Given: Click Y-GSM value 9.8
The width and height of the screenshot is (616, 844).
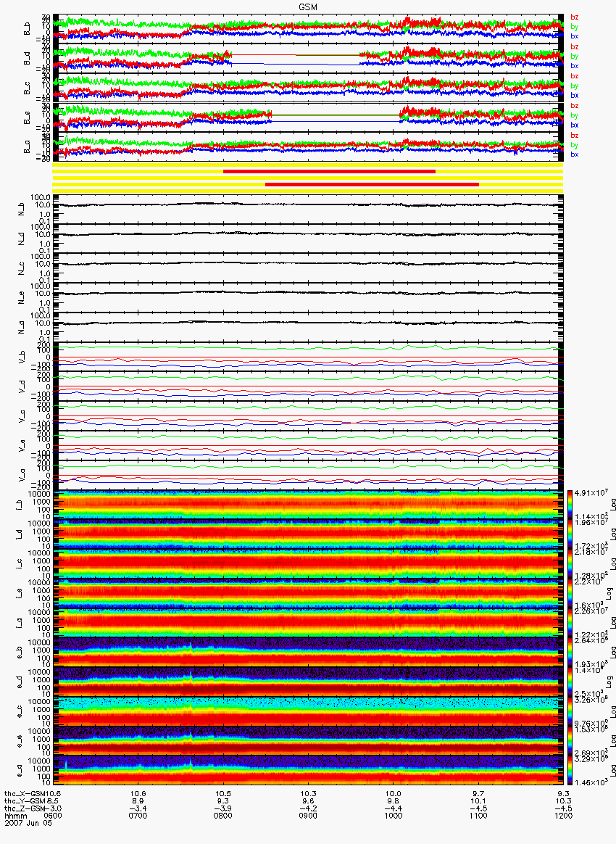Looking at the screenshot, I should pos(394,800).
